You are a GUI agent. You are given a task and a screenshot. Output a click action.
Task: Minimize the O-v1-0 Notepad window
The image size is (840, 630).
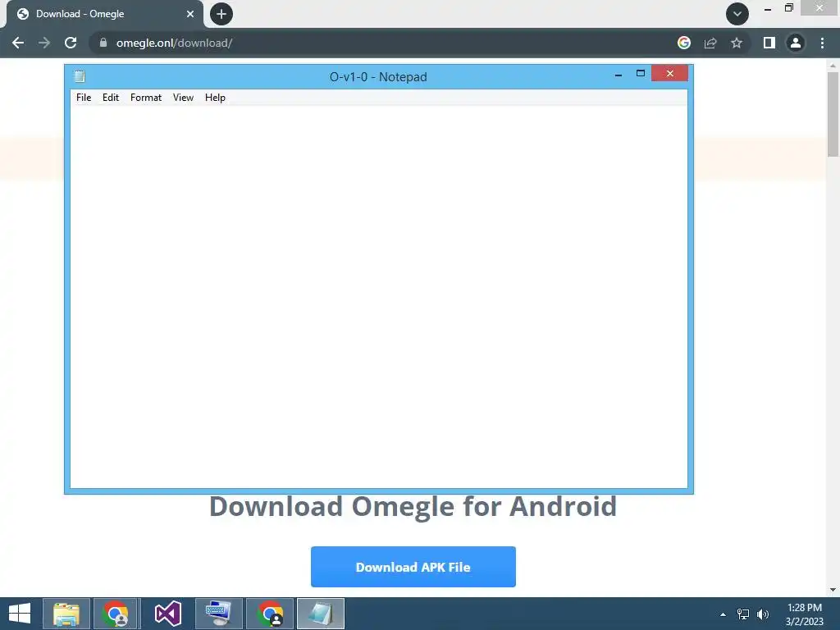[x=619, y=74]
